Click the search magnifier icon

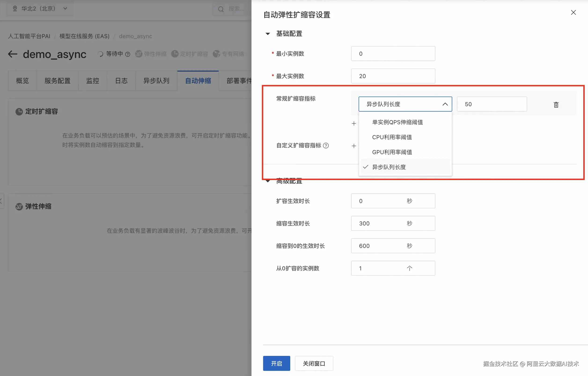pos(221,9)
